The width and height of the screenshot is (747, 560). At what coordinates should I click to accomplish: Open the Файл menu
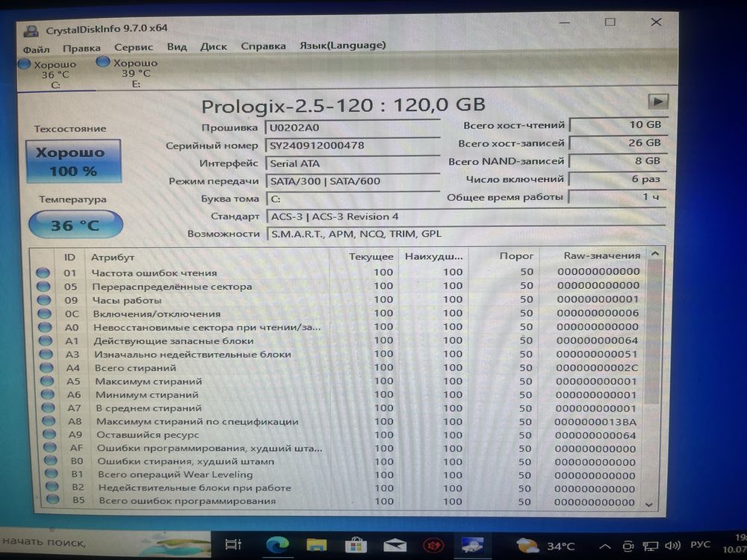tap(36, 49)
